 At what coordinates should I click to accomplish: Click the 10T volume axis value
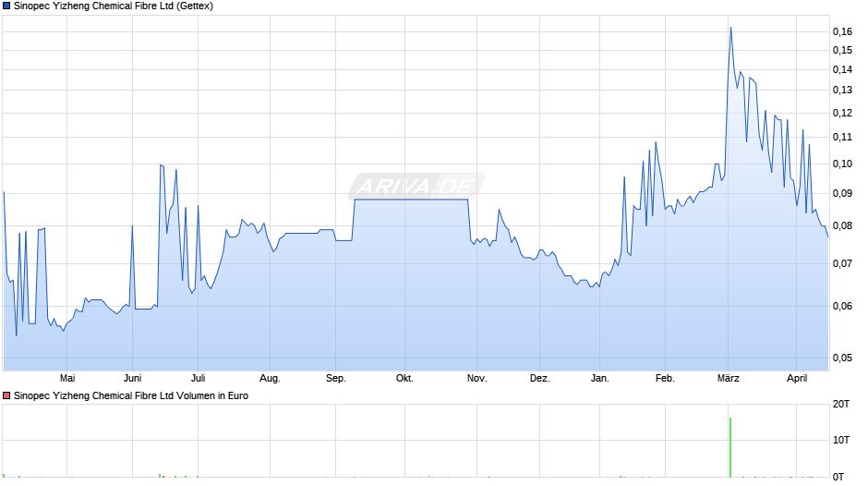[x=841, y=441]
